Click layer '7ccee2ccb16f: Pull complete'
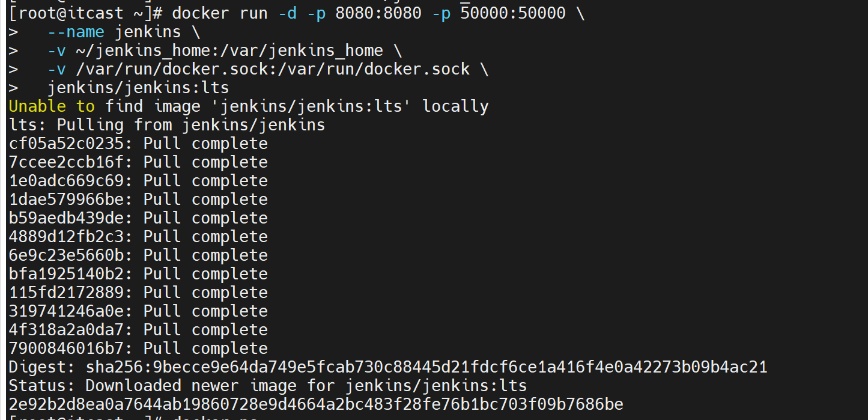Screen dimensions: 868x420 pyautogui.click(x=138, y=162)
